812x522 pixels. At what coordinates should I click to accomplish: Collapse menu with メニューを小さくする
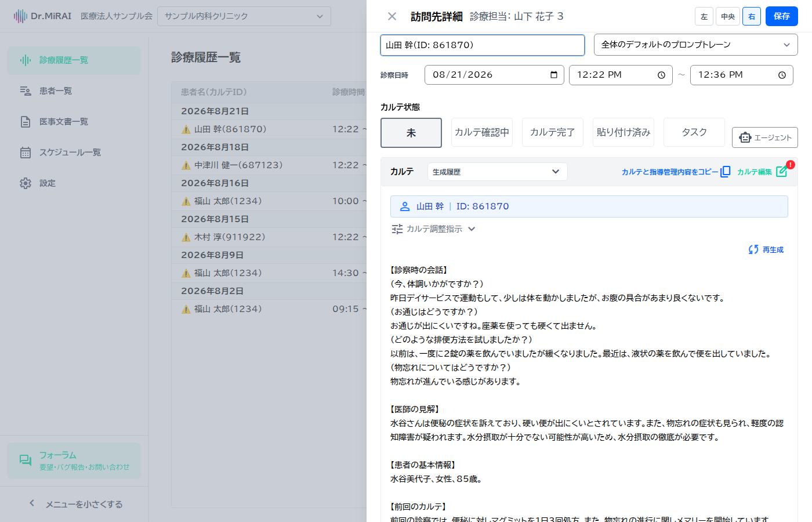point(74,504)
